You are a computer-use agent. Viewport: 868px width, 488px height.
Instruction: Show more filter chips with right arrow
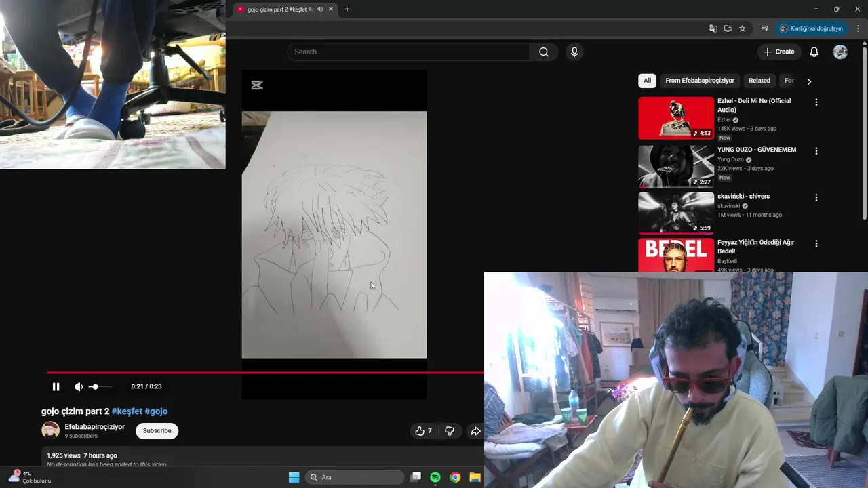coord(809,81)
